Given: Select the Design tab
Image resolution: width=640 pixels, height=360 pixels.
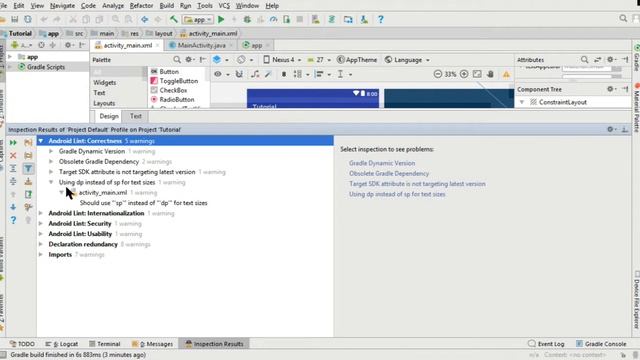Looking at the screenshot, I should coord(109,116).
